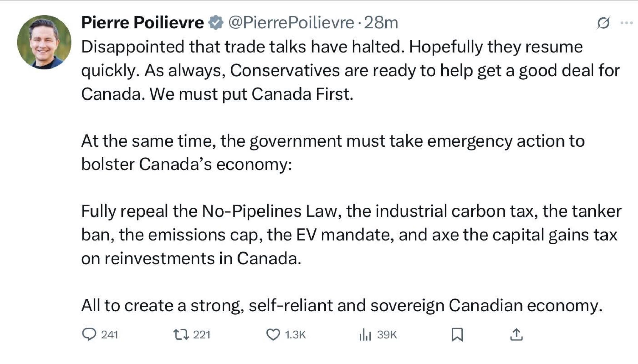The height and width of the screenshot is (364, 638).
Task: Click the Pierre Poilievre display name
Action: pyautogui.click(x=142, y=23)
